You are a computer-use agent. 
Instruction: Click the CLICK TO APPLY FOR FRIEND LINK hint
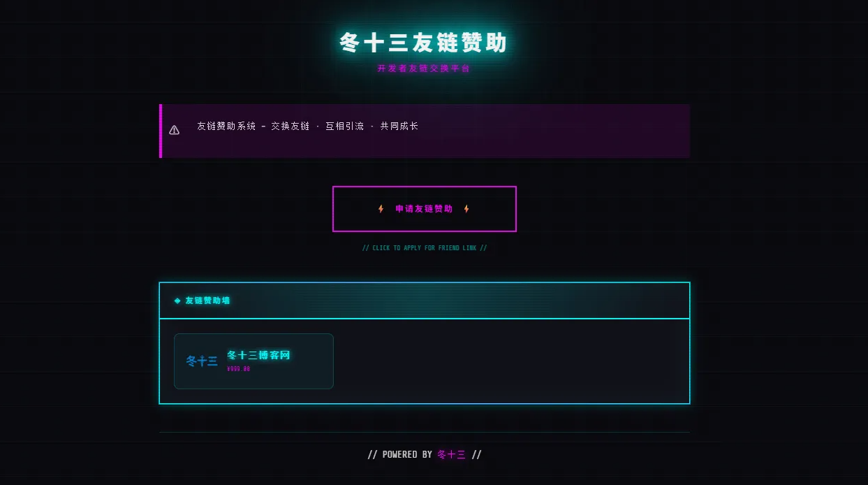point(425,248)
